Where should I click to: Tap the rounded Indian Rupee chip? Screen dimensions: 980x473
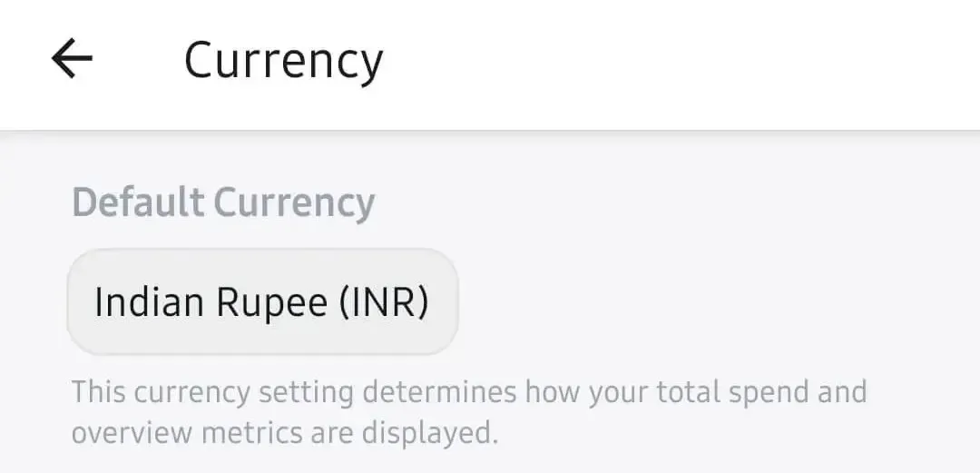pos(262,302)
